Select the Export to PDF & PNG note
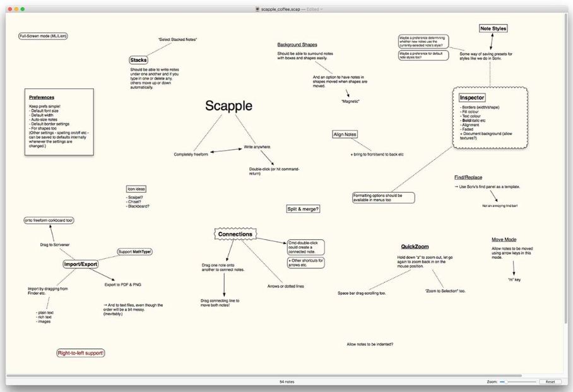This screenshot has width=573, height=392. pos(123,285)
